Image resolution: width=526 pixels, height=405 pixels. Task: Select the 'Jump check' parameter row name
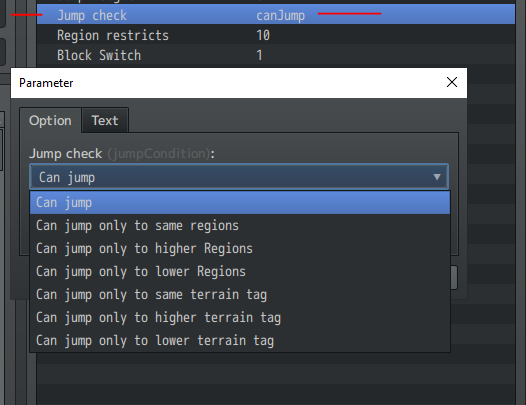(x=92, y=15)
